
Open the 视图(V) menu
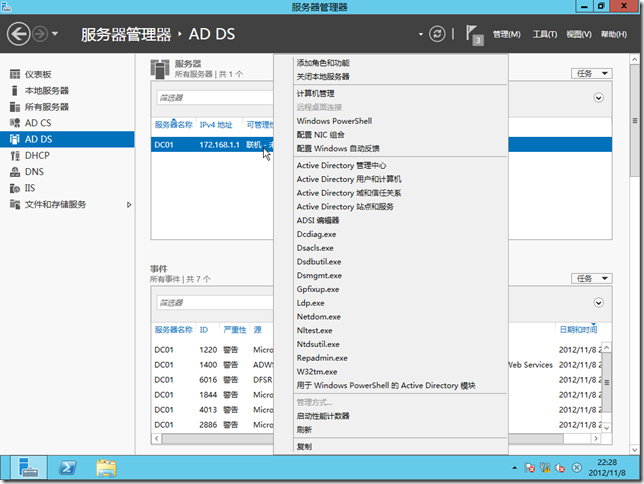coord(579,35)
